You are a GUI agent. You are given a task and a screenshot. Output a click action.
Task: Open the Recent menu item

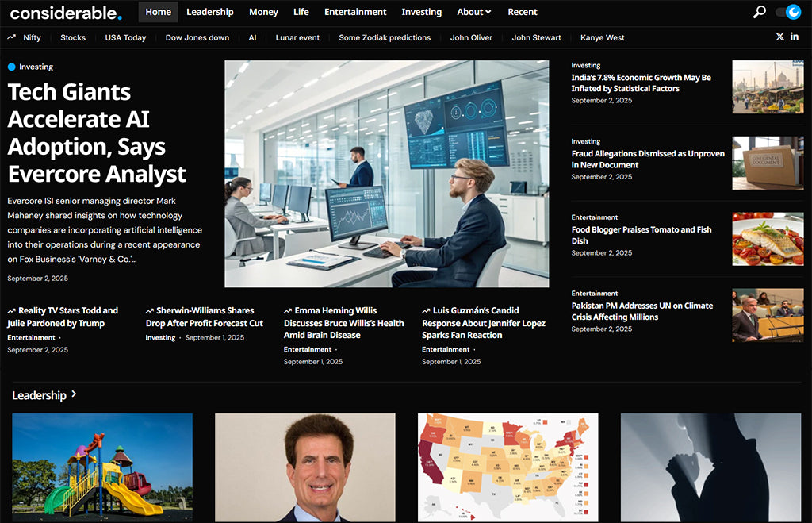(x=523, y=12)
